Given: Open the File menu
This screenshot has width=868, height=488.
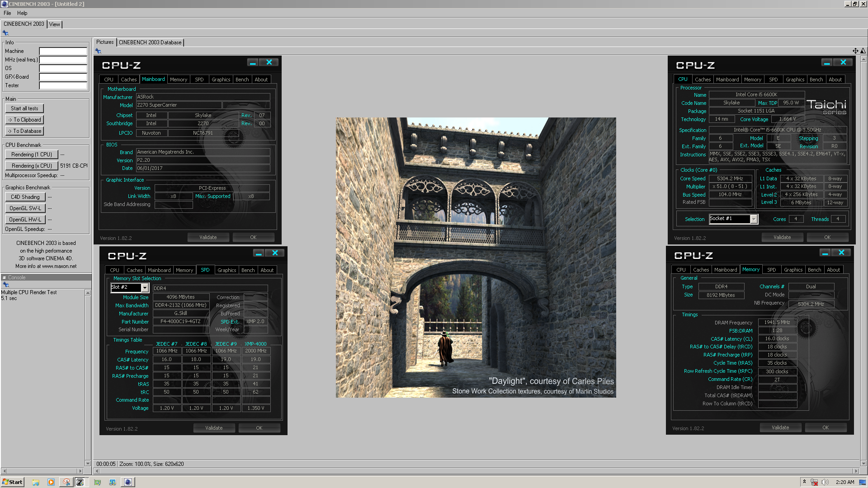Looking at the screenshot, I should click(x=7, y=13).
